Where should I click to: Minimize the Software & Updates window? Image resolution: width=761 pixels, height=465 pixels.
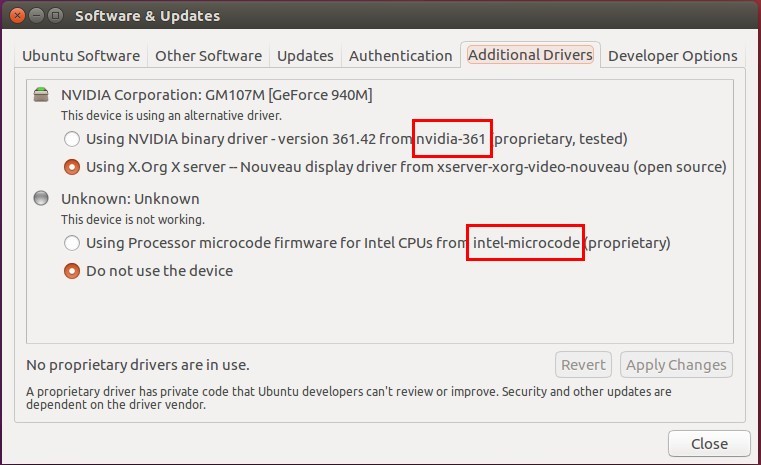point(36,16)
